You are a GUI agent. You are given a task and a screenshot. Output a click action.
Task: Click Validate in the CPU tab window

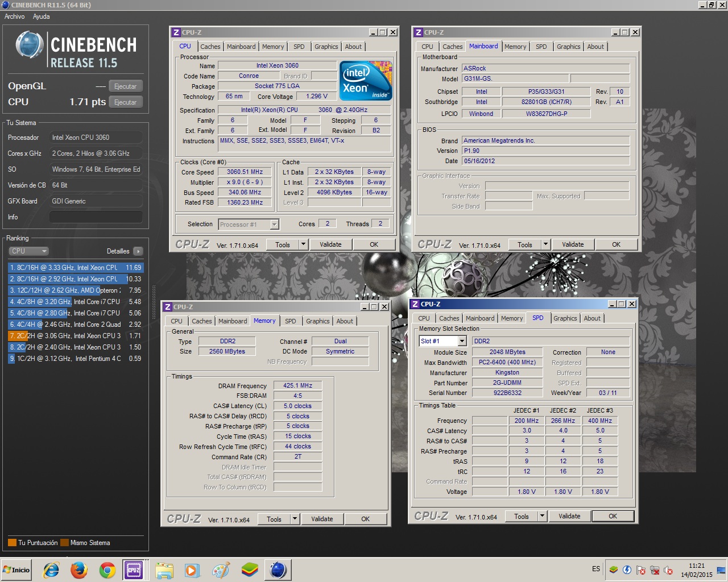[x=330, y=245]
